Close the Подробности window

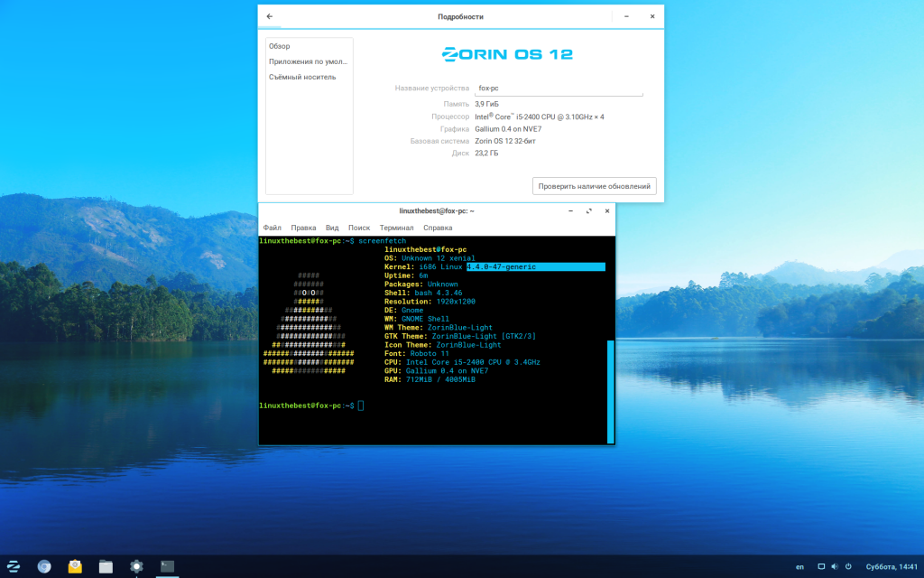tap(652, 16)
